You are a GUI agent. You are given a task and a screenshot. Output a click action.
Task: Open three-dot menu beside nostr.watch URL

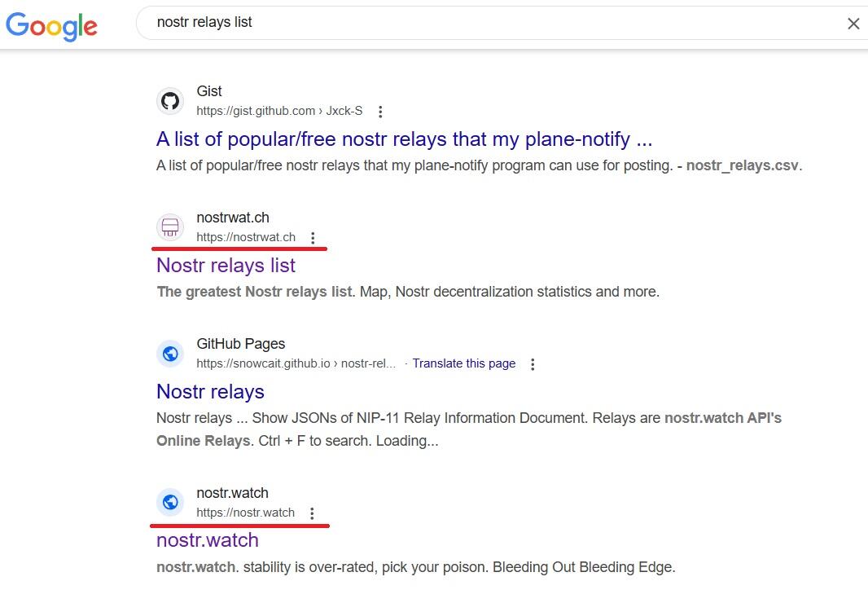pos(312,513)
